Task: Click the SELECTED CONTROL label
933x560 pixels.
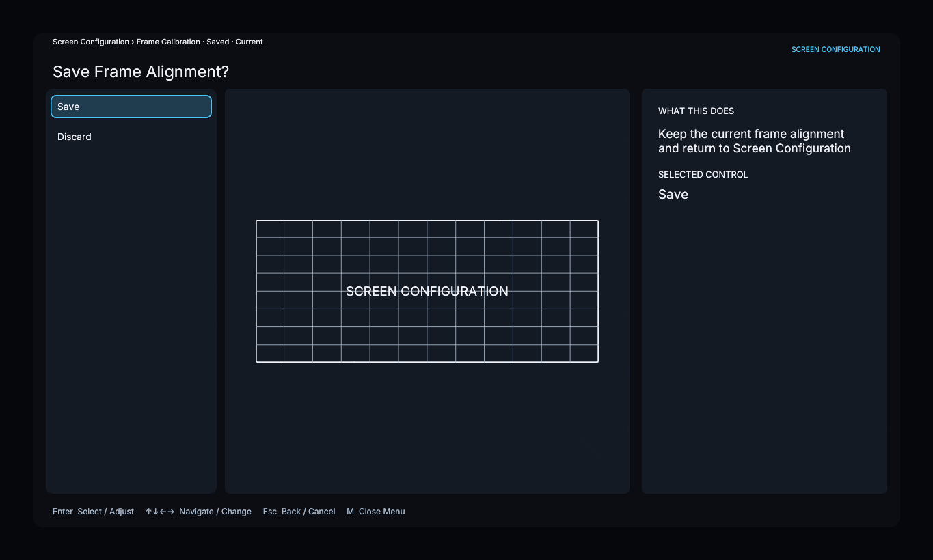Action: [x=703, y=174]
